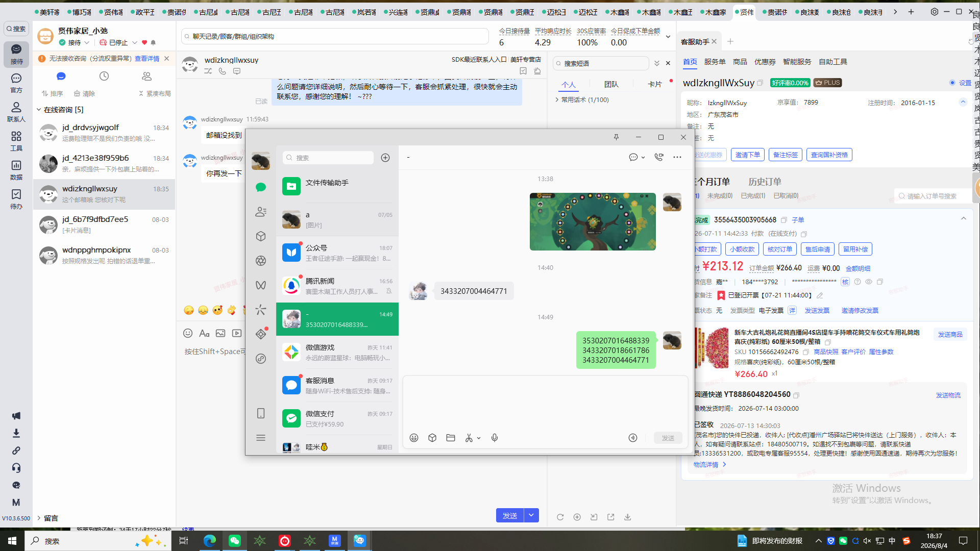Open the dropdown arrow next to blue 发送 button
The image size is (980, 551).
pyautogui.click(x=531, y=515)
